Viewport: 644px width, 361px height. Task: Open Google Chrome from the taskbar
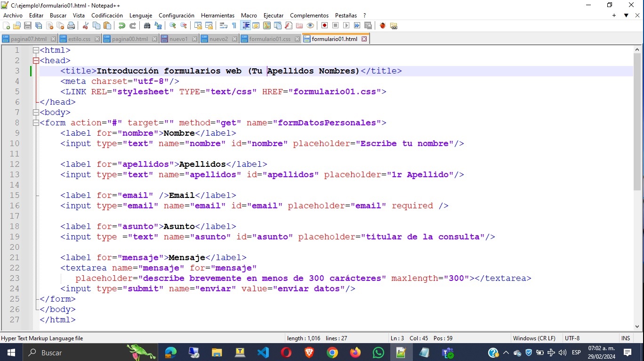click(332, 353)
